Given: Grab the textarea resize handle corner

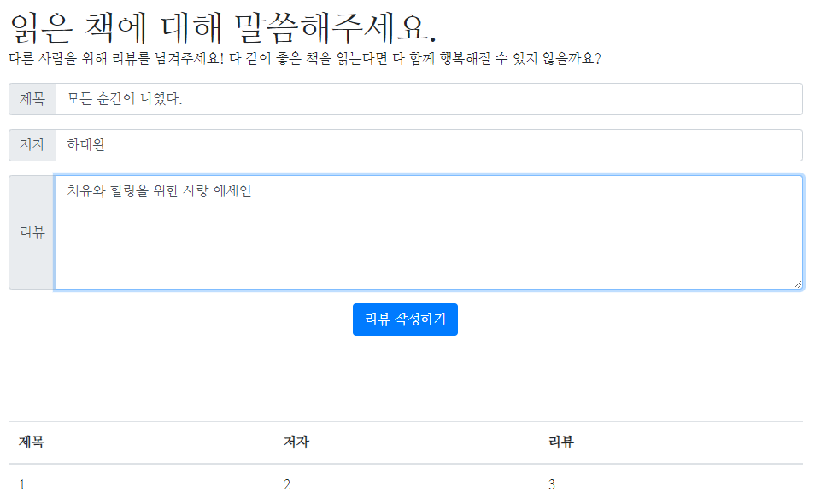Looking at the screenshot, I should tap(797, 284).
